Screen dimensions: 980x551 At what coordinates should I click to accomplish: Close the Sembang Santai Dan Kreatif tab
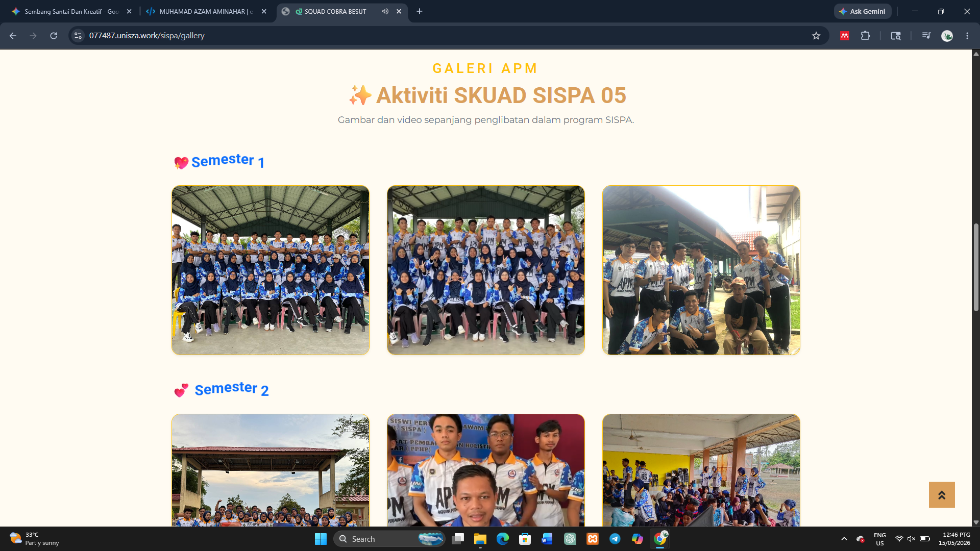(129, 11)
